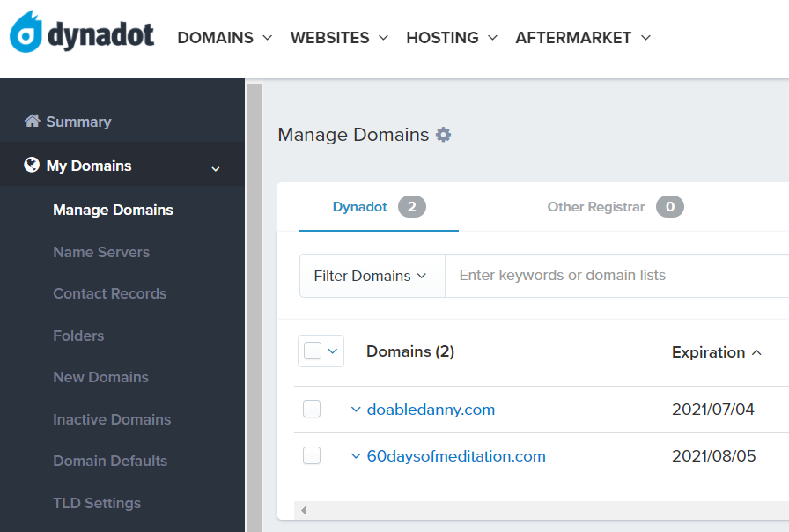Open New Domains in the sidebar
The image size is (789, 532).
[100, 377]
